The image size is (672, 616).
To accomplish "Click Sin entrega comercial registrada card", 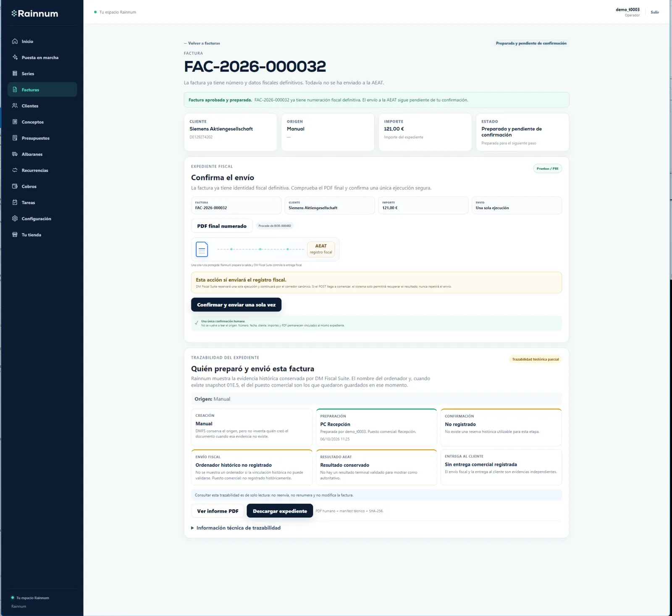I will coord(501,467).
